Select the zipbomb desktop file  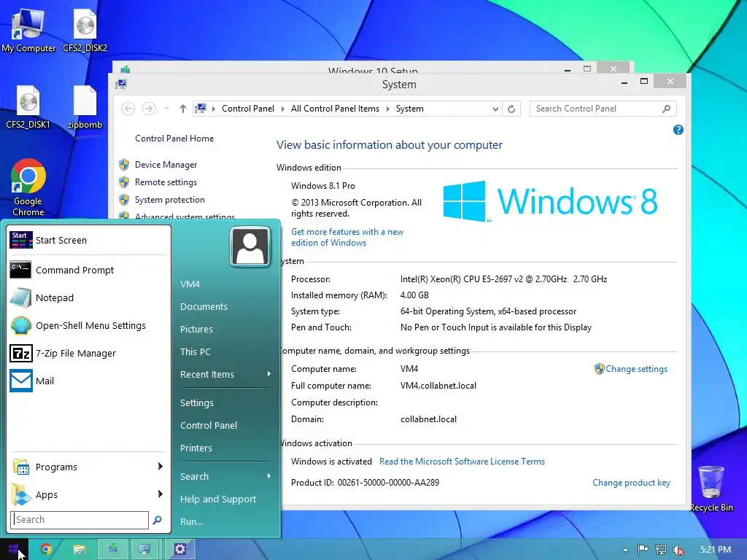85,106
